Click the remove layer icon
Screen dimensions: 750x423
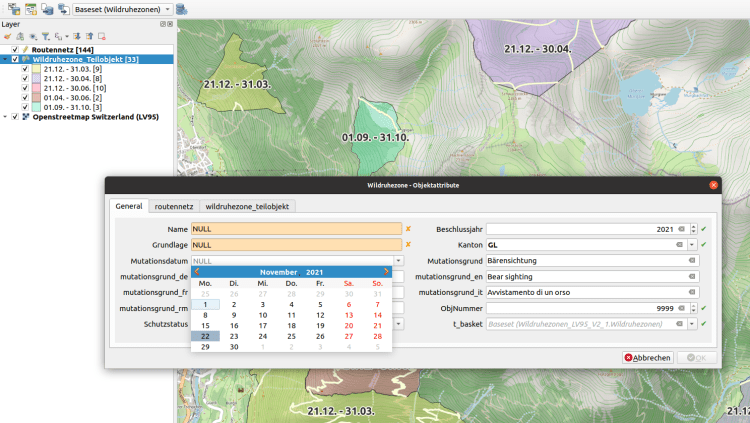coord(101,36)
